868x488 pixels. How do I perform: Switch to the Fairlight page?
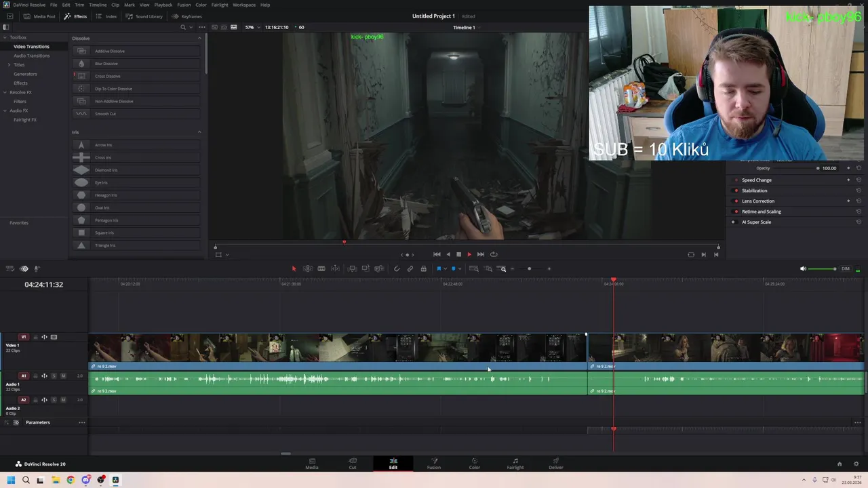[515, 464]
